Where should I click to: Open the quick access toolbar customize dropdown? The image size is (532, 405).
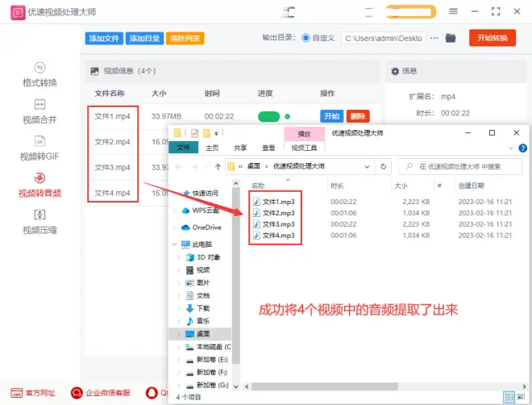(x=216, y=133)
